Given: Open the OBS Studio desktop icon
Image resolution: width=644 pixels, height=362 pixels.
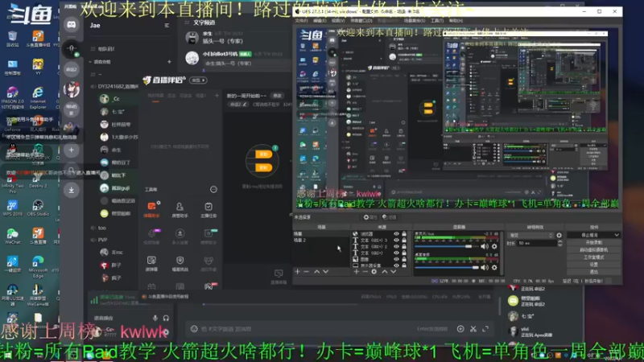Looking at the screenshot, I should click(x=38, y=208).
